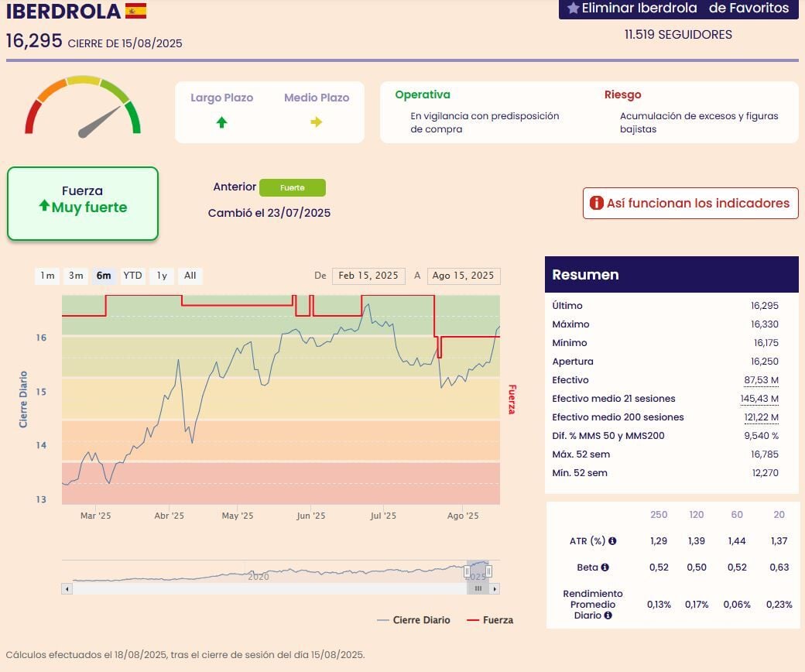Toggle the Fuerza series in chart legend
This screenshot has height=672, width=805.
[x=489, y=620]
